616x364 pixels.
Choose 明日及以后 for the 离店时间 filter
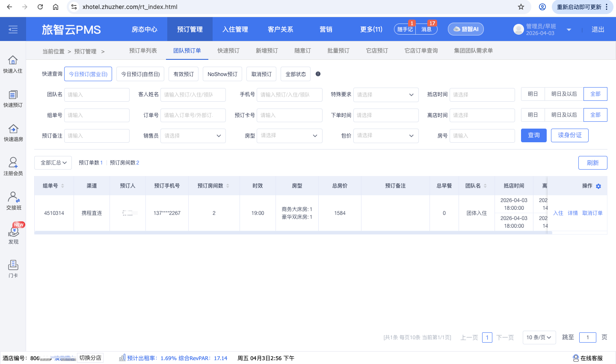(564, 115)
